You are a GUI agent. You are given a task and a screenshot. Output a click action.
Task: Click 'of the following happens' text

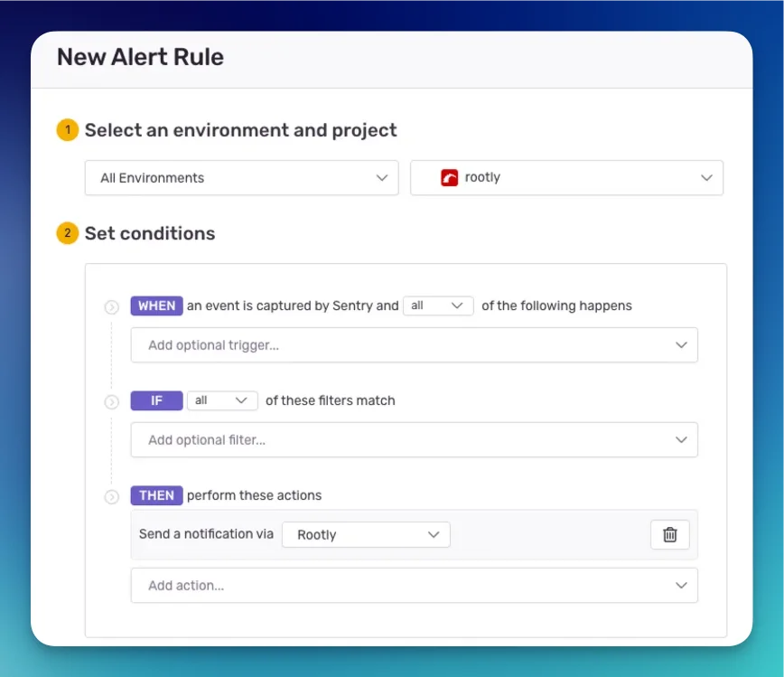point(556,306)
